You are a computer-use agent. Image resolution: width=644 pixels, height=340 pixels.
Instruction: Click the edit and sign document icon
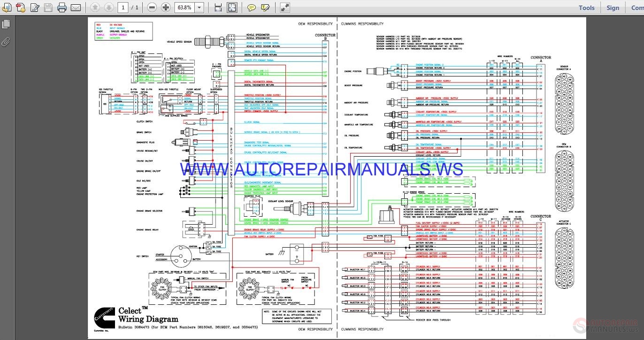34,8
